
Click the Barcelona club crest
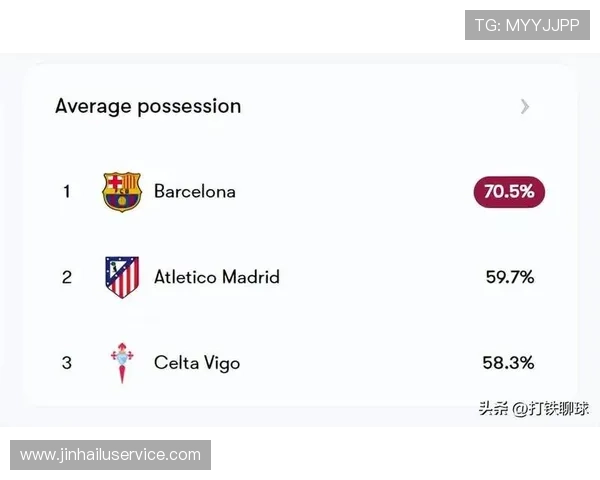pyautogui.click(x=122, y=191)
